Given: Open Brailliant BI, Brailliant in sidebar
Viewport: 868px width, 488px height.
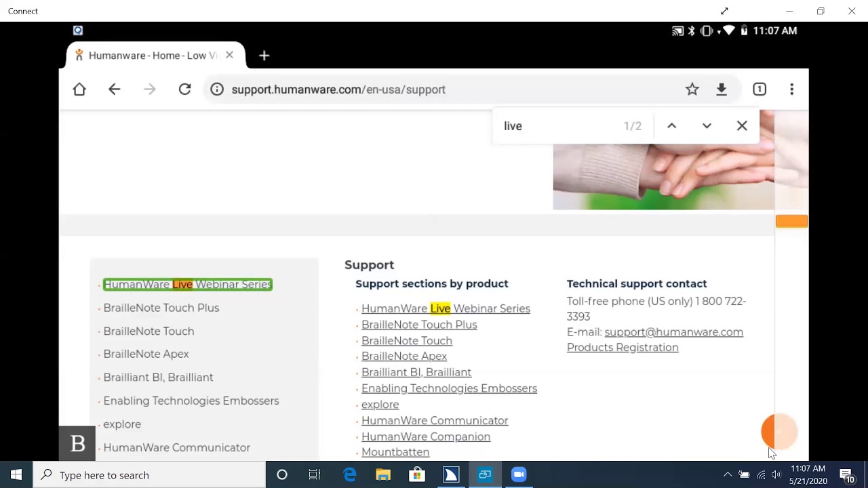Looking at the screenshot, I should 158,378.
